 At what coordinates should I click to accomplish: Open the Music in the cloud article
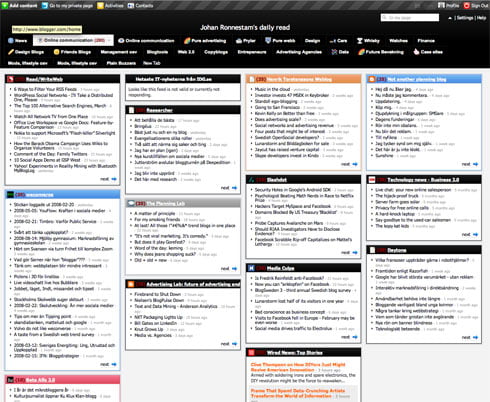coord(272,89)
